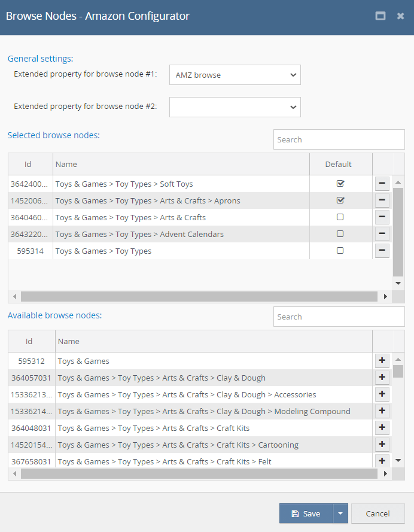Add the Clay & Dough node

click(382, 378)
